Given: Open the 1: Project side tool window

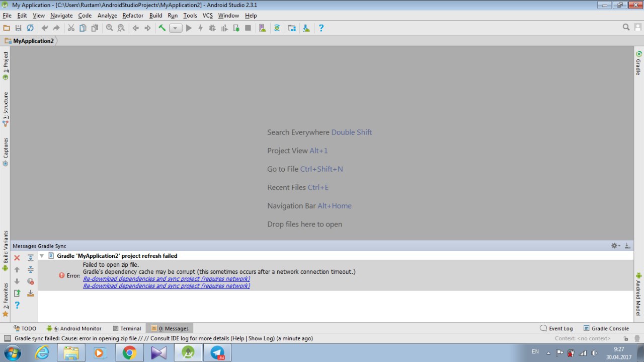Looking at the screenshot, I should pos(5,65).
